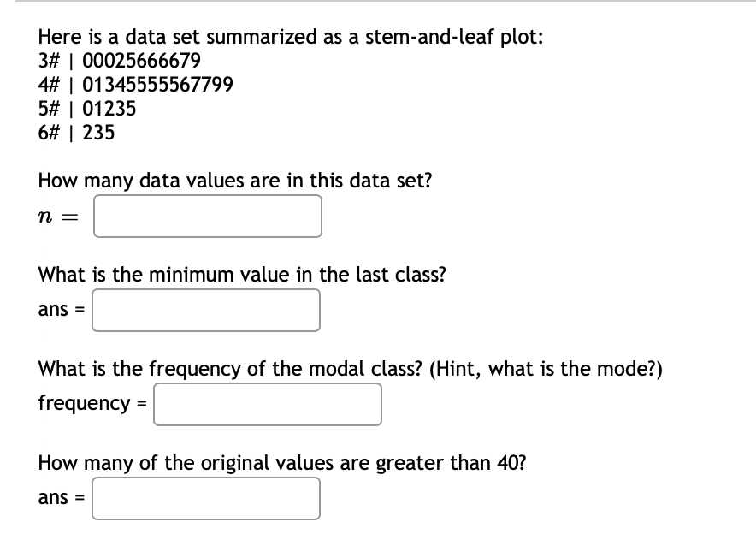Click the input for values greater than 40
Image resolution: width=756 pixels, height=534 pixels.
[x=205, y=498]
